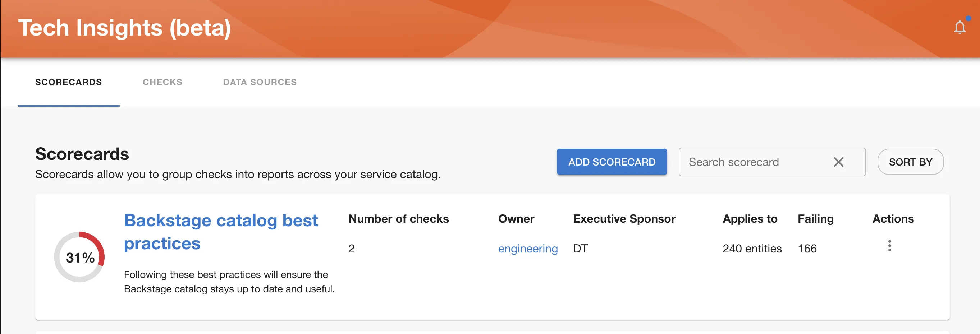This screenshot has height=334, width=980.
Task: Click the scorecard description text
Action: 229,282
